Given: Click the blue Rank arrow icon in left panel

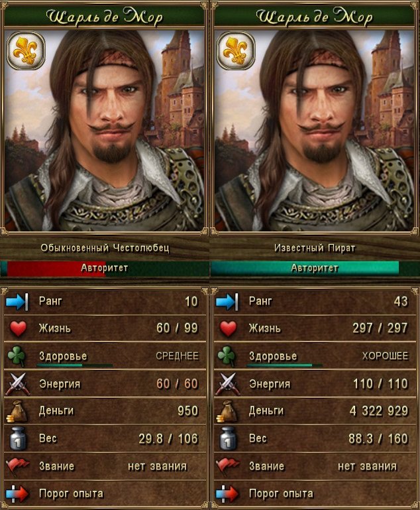Looking at the screenshot, I should [17, 302].
